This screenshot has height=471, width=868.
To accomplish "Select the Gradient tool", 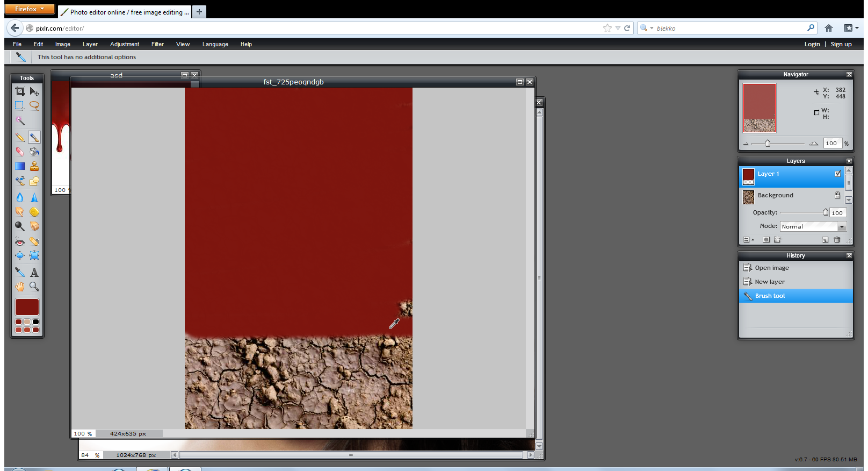I will pos(20,167).
